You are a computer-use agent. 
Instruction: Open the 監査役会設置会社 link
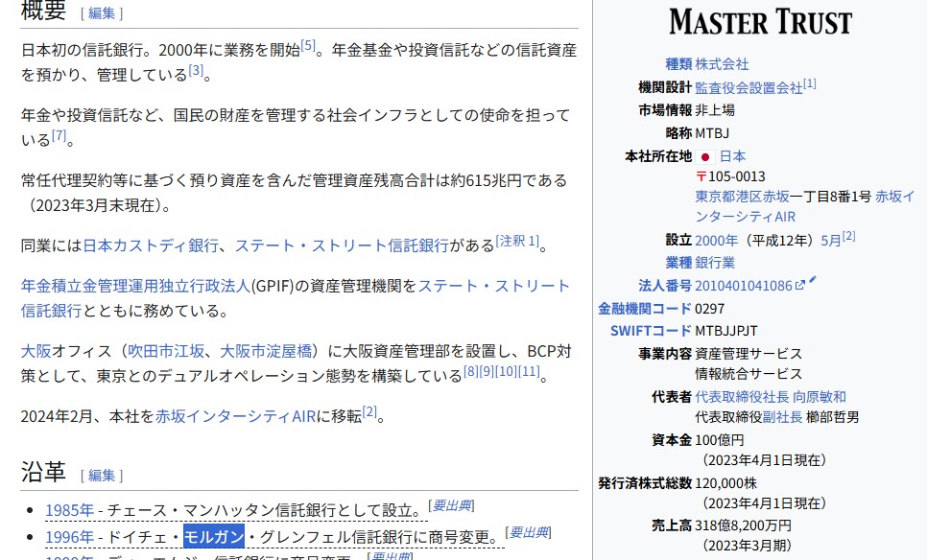(749, 88)
